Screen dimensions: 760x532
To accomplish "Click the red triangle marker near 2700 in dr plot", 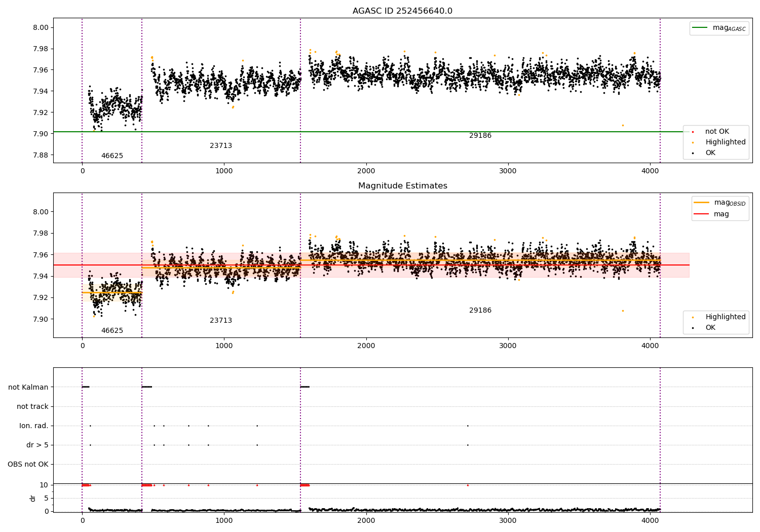I will click(468, 485).
